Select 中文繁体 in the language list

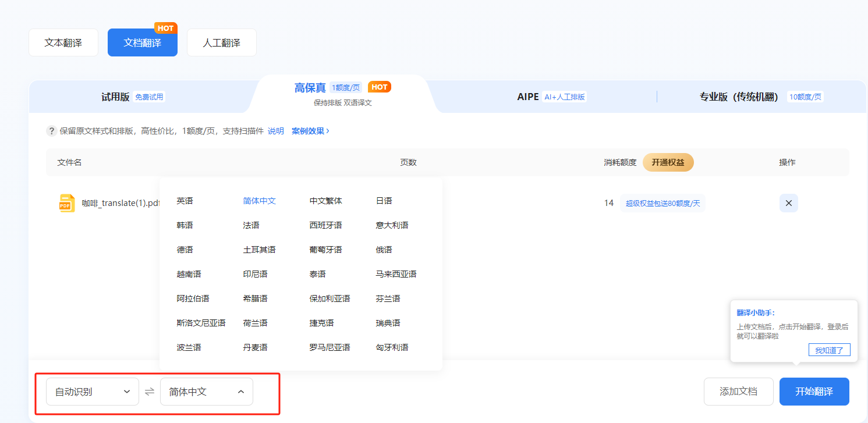(325, 201)
